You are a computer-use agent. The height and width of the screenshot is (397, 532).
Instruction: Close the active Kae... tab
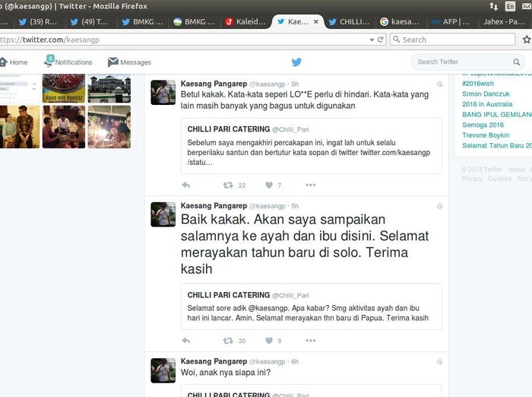(x=316, y=22)
